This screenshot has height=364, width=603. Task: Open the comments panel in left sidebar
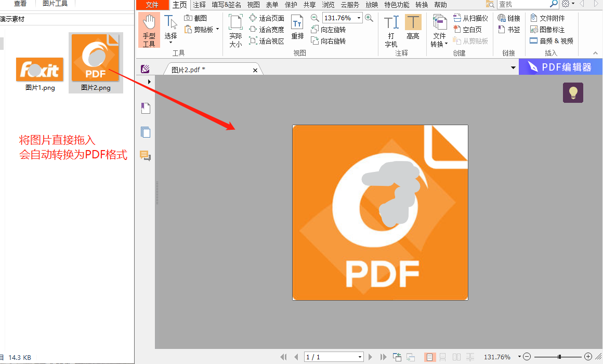click(x=145, y=155)
